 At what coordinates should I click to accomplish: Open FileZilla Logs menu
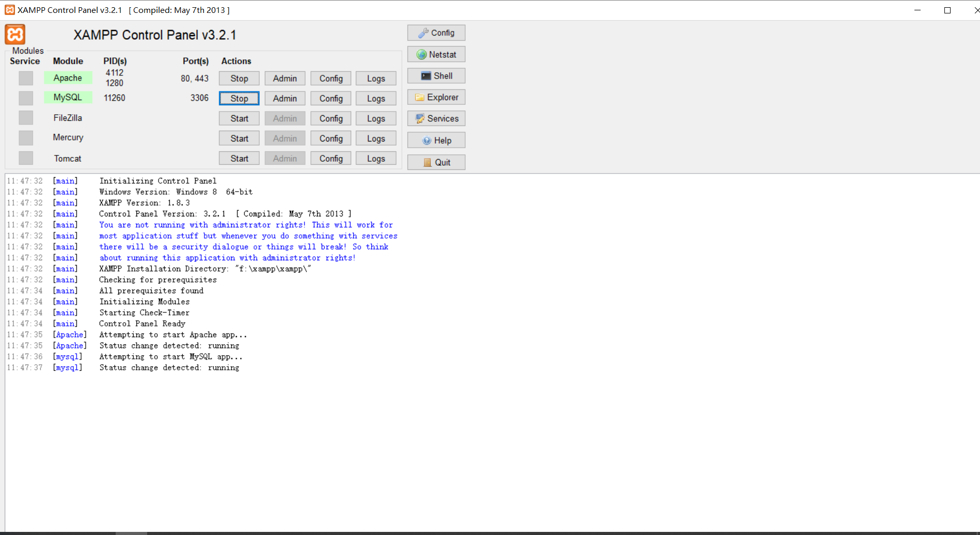(x=376, y=118)
